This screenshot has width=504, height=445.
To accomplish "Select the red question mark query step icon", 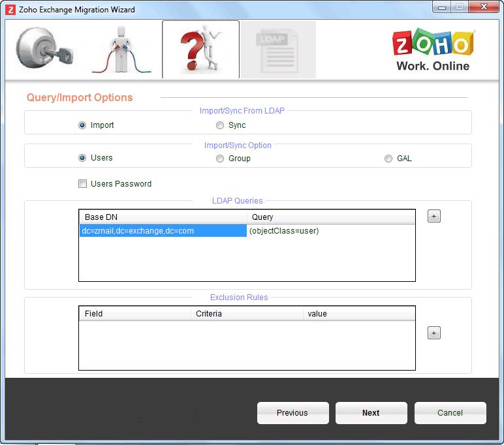I will [x=200, y=50].
